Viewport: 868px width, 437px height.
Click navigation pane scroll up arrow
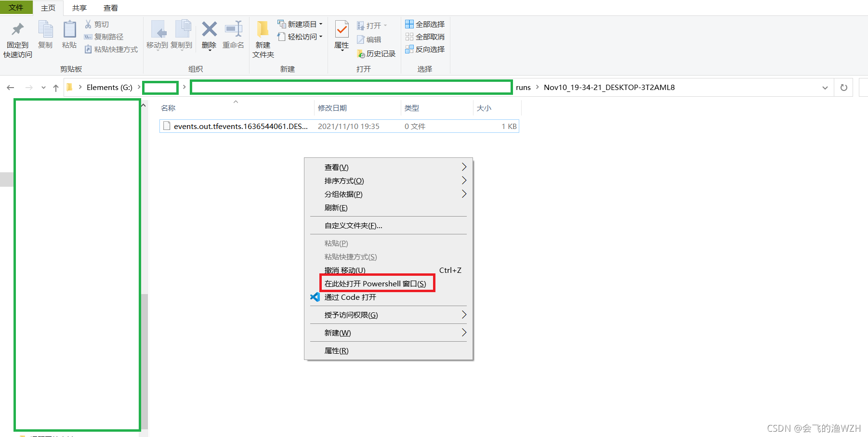tap(144, 105)
